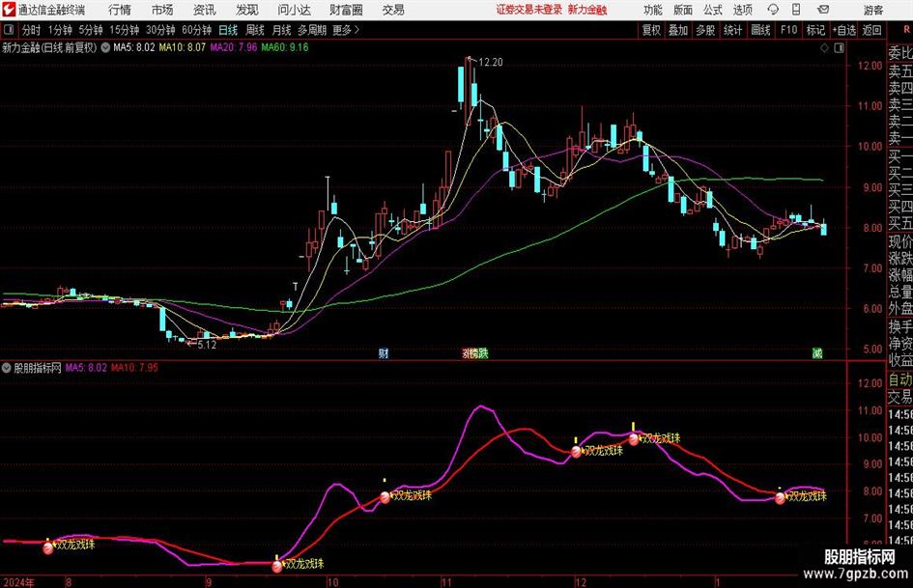Open the 公式 menu

point(713,10)
